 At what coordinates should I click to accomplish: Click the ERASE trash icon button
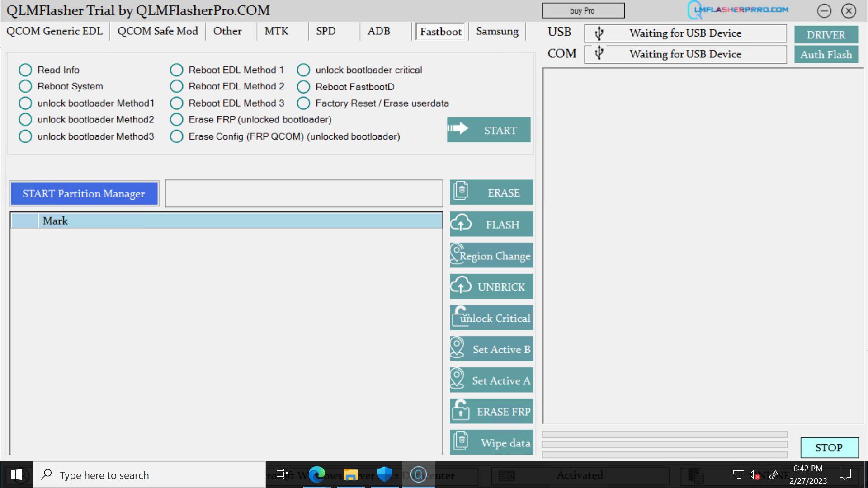491,192
